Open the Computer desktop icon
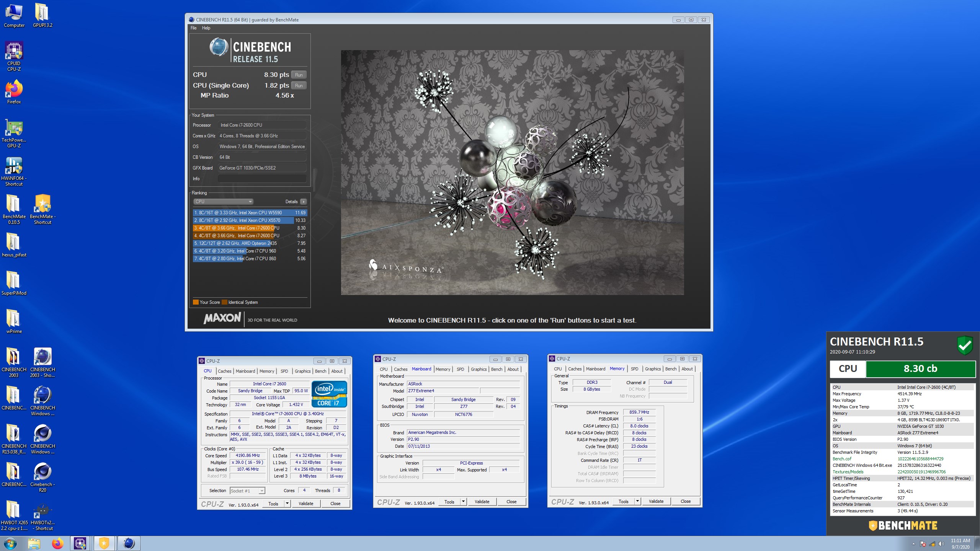The width and height of the screenshot is (980, 551). tap(14, 16)
